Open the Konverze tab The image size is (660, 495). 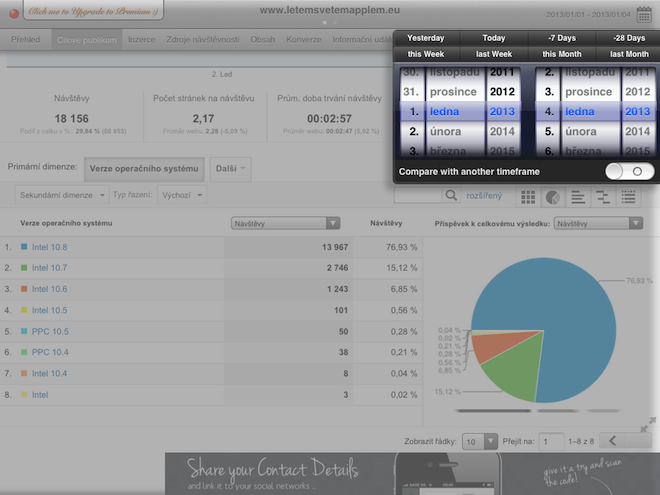tap(303, 40)
